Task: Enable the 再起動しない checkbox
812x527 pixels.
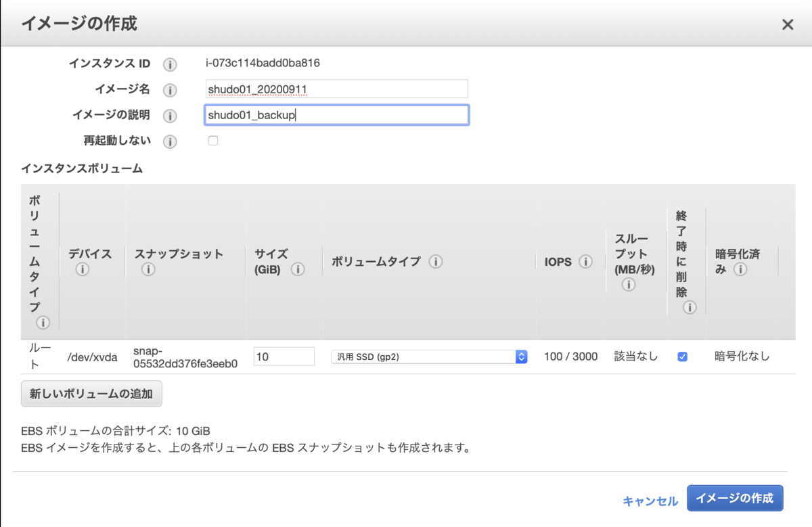Action: pyautogui.click(x=213, y=140)
